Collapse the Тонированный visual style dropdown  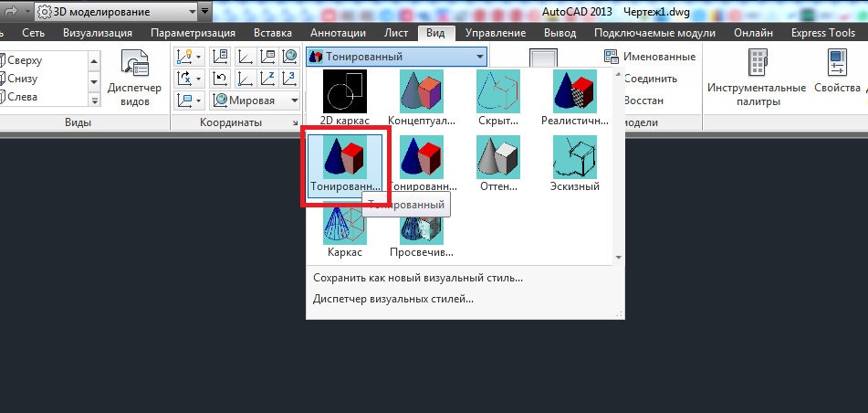[x=480, y=57]
